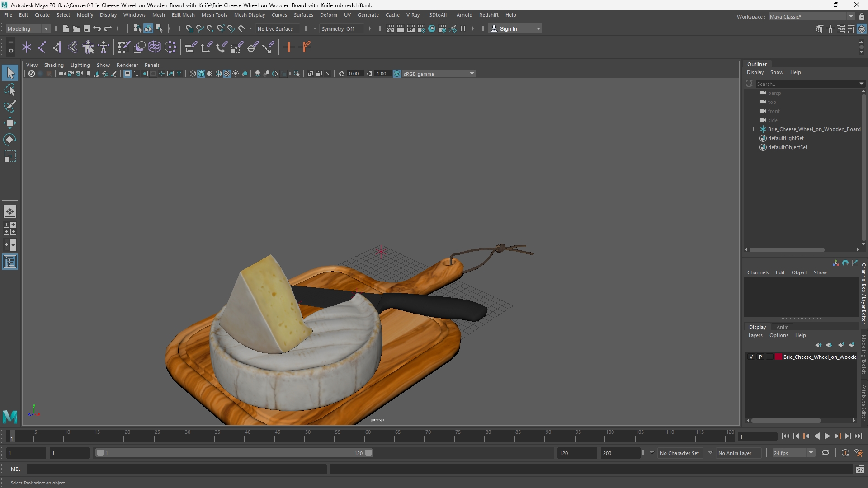Click the red plus shelf icon

[x=288, y=47]
